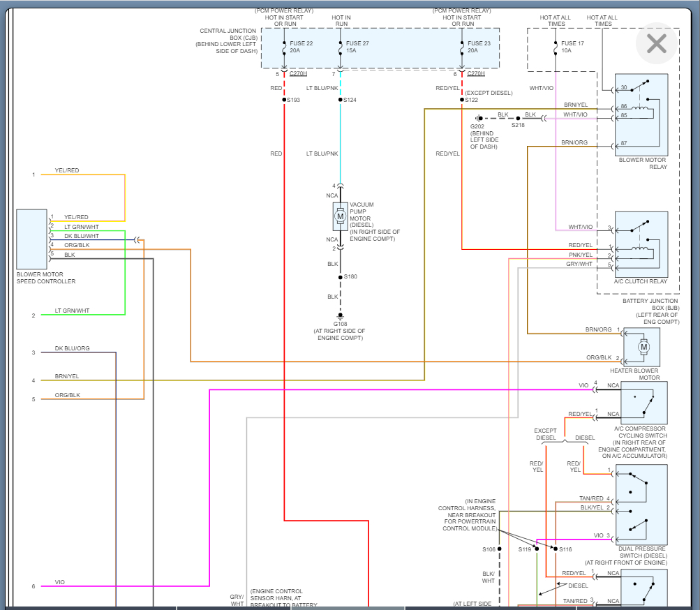
Task: Click the S218 splice point
Action: (518, 119)
